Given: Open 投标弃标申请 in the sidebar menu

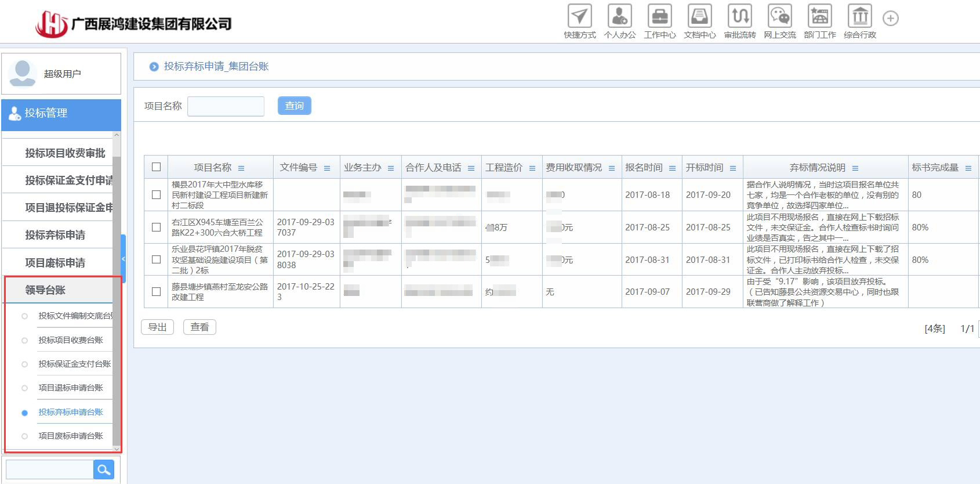Looking at the screenshot, I should [x=55, y=235].
